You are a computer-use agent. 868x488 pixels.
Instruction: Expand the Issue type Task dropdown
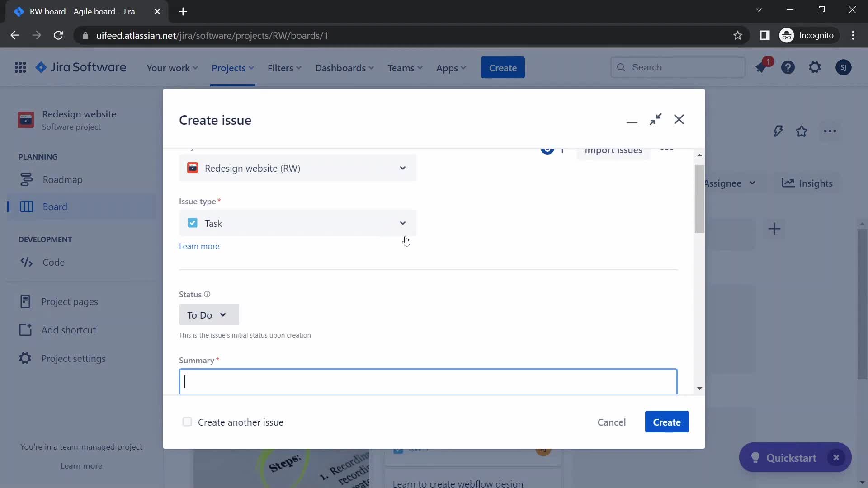click(x=402, y=223)
